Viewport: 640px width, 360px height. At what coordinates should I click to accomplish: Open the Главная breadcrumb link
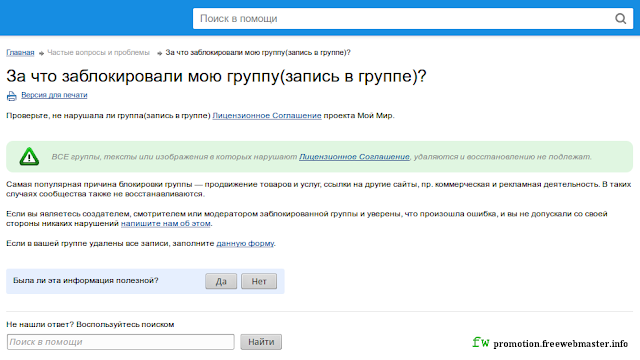click(x=20, y=53)
